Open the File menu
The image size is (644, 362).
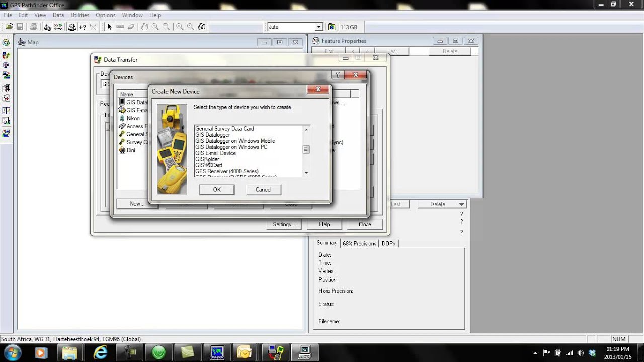pyautogui.click(x=8, y=15)
